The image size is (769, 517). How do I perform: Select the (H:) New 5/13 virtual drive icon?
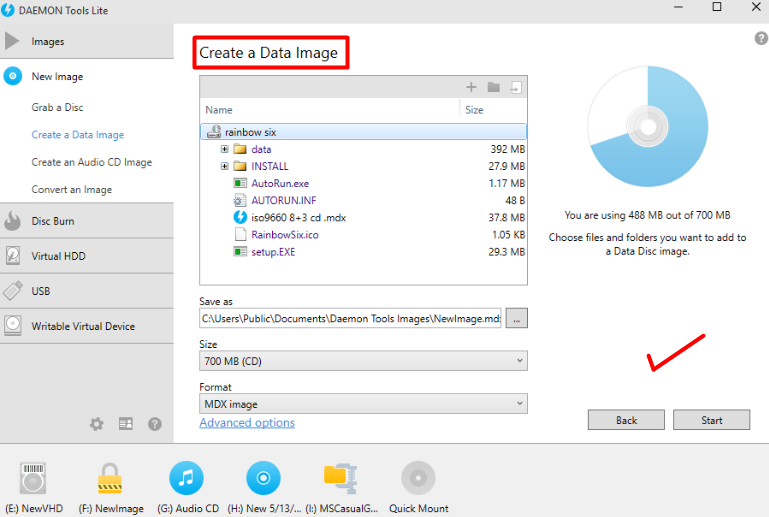[263, 478]
